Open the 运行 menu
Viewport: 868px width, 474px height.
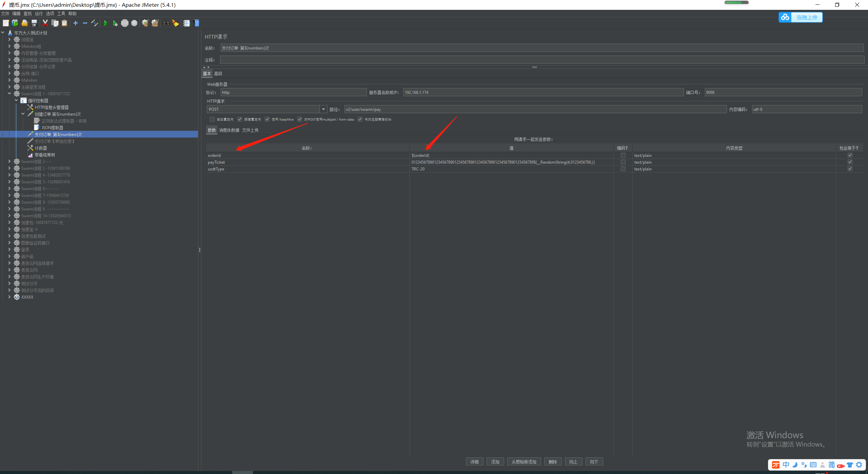[39, 14]
